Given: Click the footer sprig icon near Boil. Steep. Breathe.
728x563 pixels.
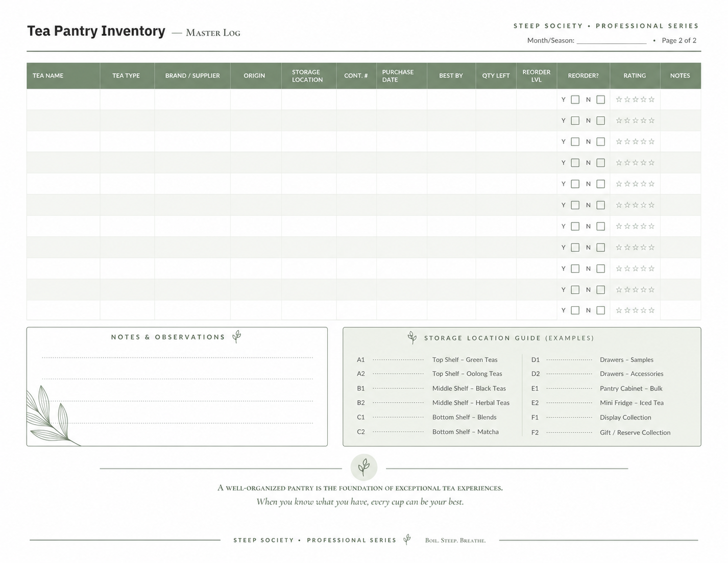Looking at the screenshot, I should click(x=407, y=540).
